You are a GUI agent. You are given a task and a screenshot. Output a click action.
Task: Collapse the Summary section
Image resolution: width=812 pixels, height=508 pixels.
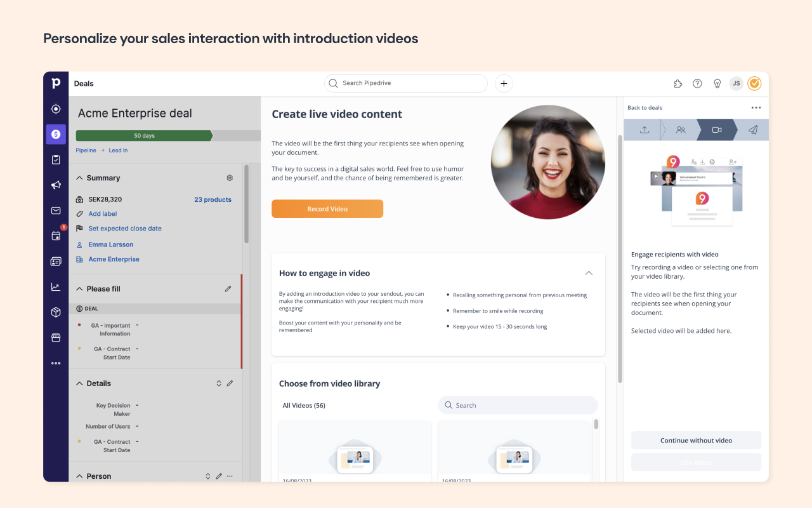pyautogui.click(x=80, y=178)
